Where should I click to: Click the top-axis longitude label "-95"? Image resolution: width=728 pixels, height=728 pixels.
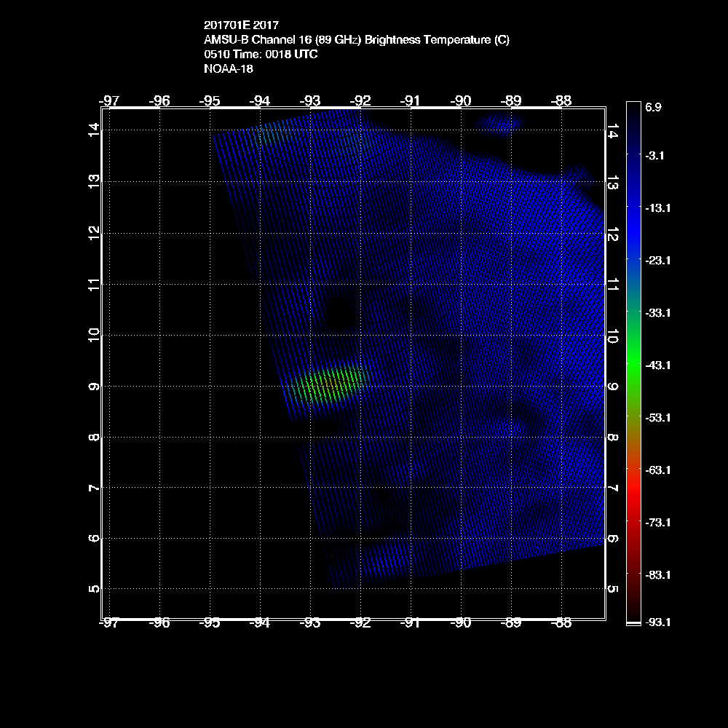point(210,100)
